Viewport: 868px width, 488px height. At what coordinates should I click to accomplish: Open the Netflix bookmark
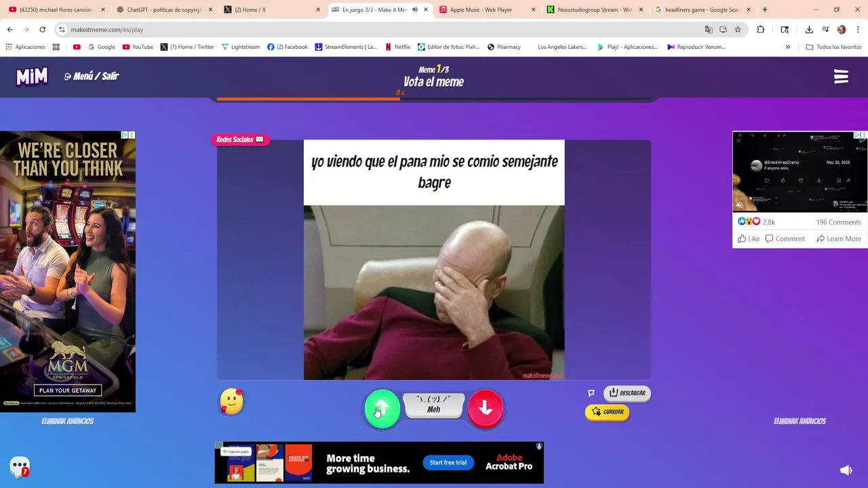pos(397,47)
